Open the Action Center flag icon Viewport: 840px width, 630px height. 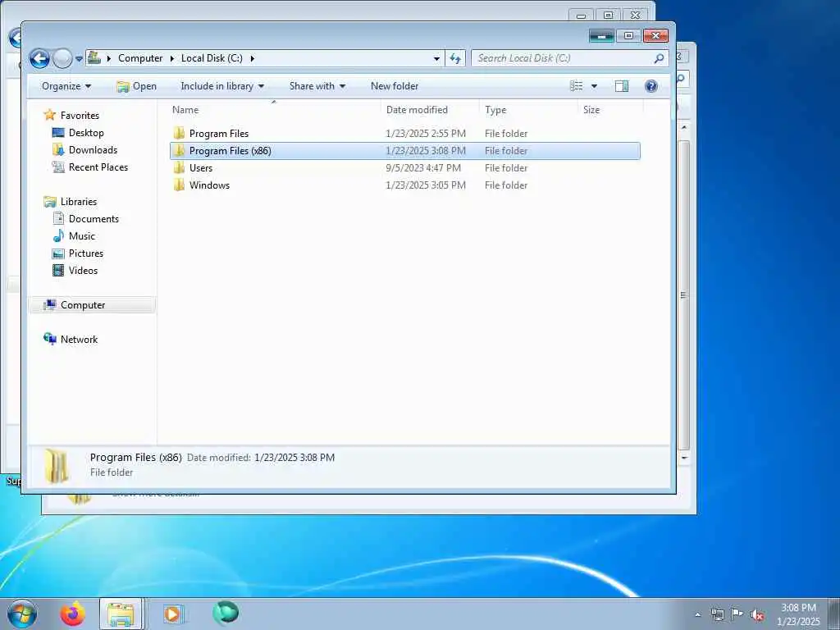click(737, 614)
